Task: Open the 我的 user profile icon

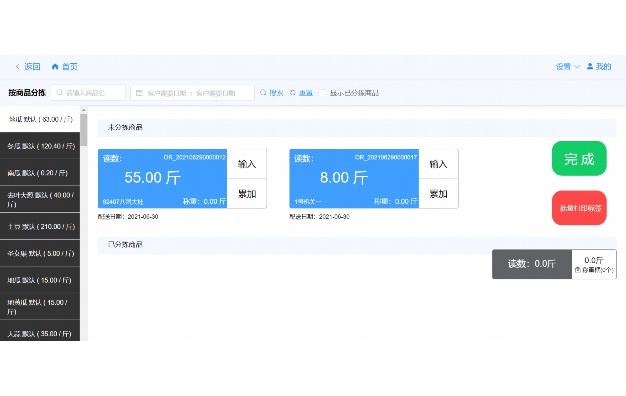Action: pos(599,67)
